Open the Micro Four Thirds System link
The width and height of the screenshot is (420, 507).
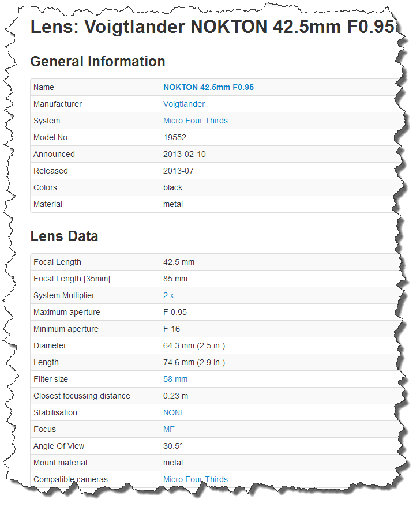pos(196,121)
